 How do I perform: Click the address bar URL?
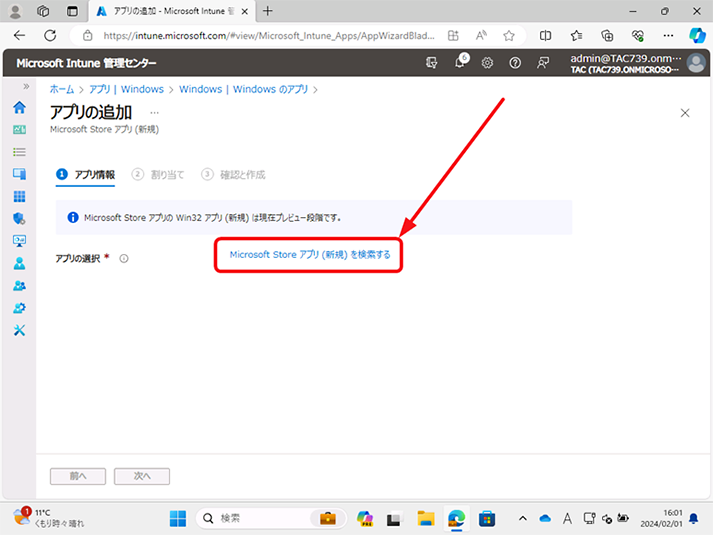(x=268, y=35)
